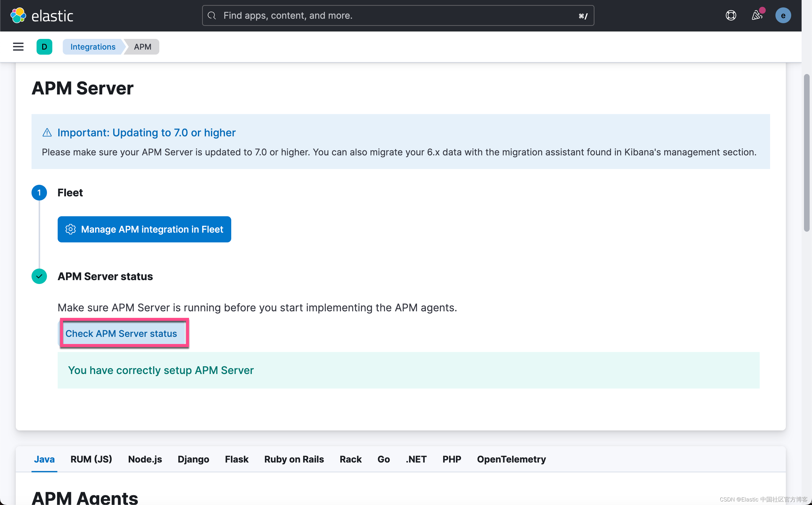This screenshot has width=812, height=505.
Task: Click the step 1 circle
Action: (39, 193)
